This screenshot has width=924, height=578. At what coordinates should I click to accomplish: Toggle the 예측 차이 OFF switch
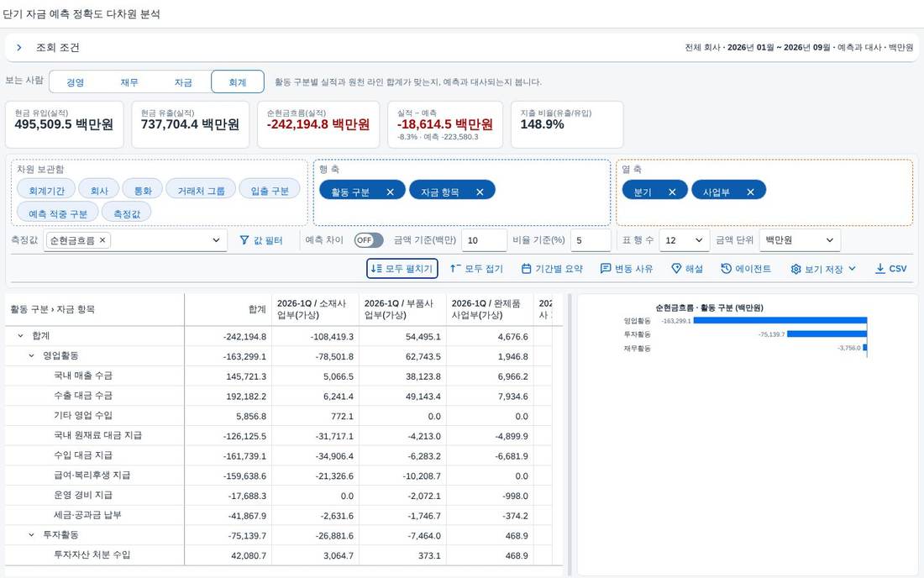click(368, 240)
